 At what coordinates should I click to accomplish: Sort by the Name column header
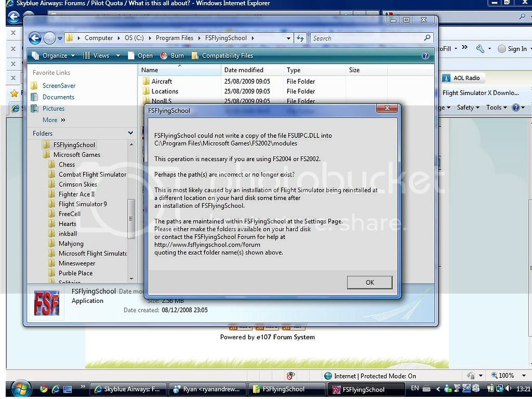click(180, 70)
